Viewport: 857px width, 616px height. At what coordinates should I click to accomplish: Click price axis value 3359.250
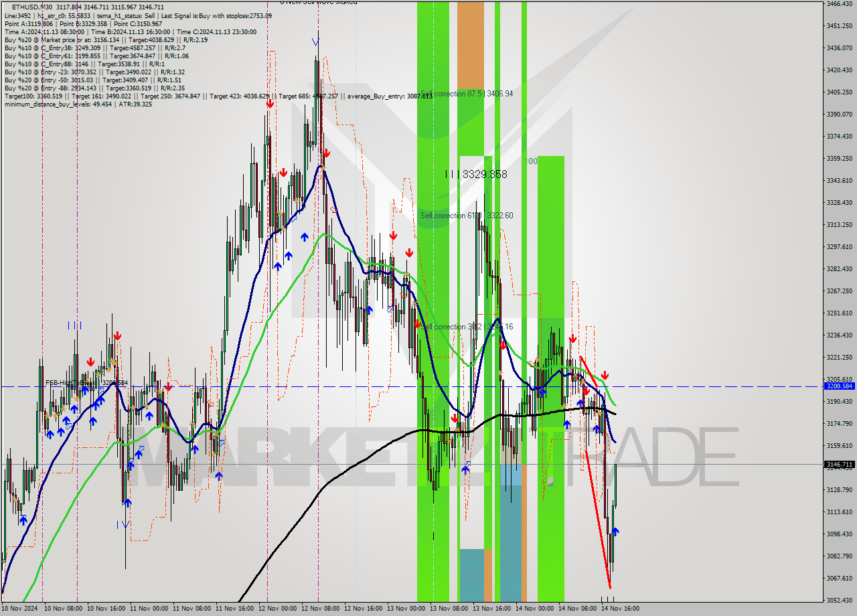point(840,158)
